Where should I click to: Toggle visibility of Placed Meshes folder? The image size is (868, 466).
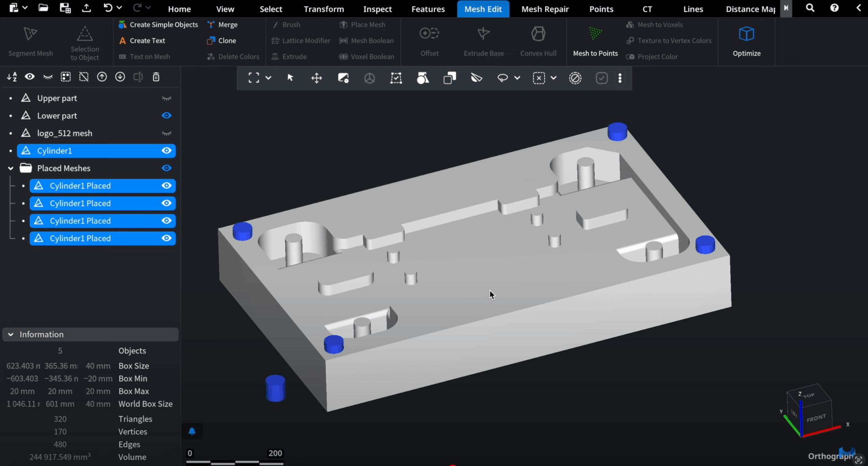tap(166, 168)
